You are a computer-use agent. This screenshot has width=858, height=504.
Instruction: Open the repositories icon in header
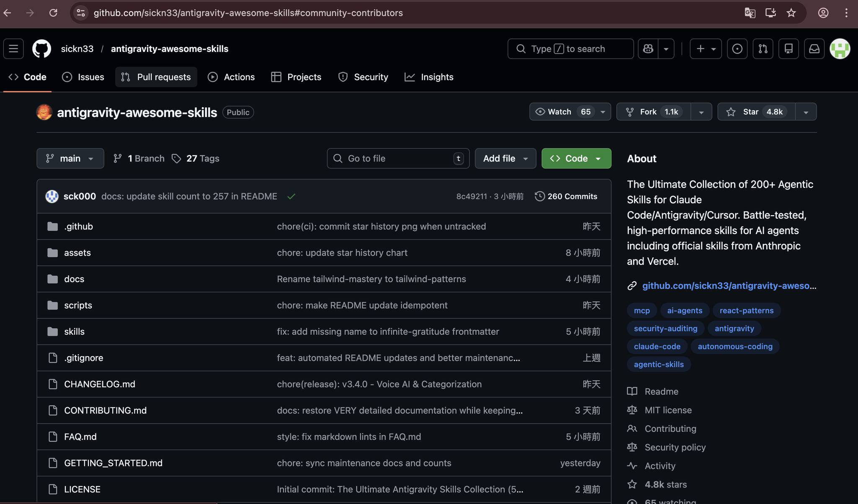tap(788, 49)
